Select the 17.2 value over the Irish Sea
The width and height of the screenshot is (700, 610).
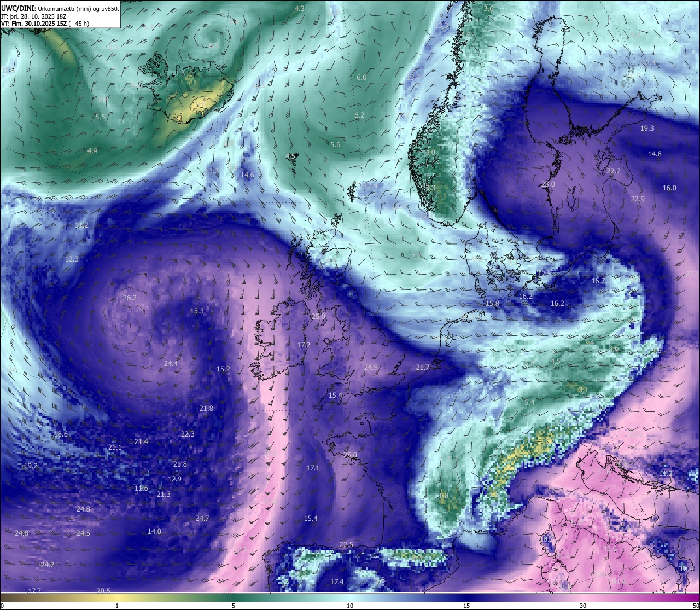pyautogui.click(x=304, y=345)
